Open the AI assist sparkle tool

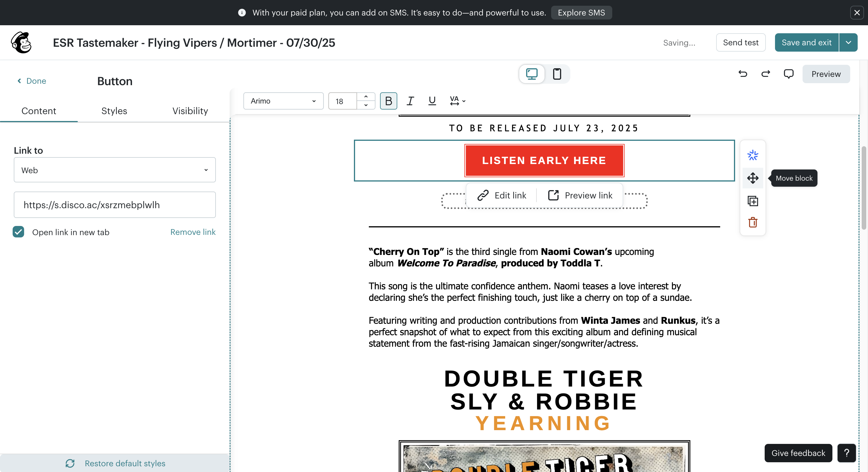[752, 155]
